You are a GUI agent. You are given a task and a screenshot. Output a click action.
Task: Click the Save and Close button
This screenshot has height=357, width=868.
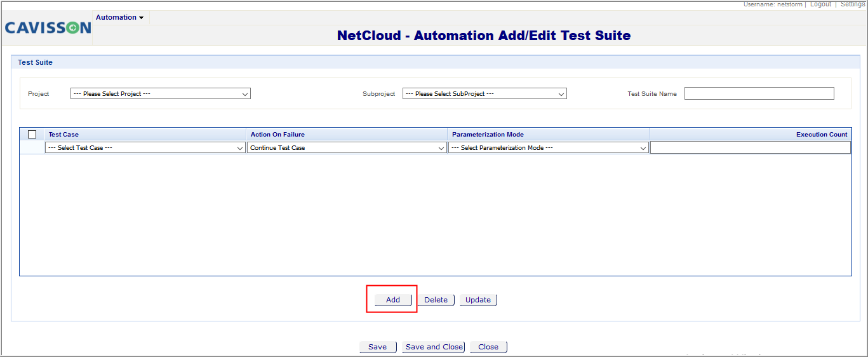(x=434, y=347)
